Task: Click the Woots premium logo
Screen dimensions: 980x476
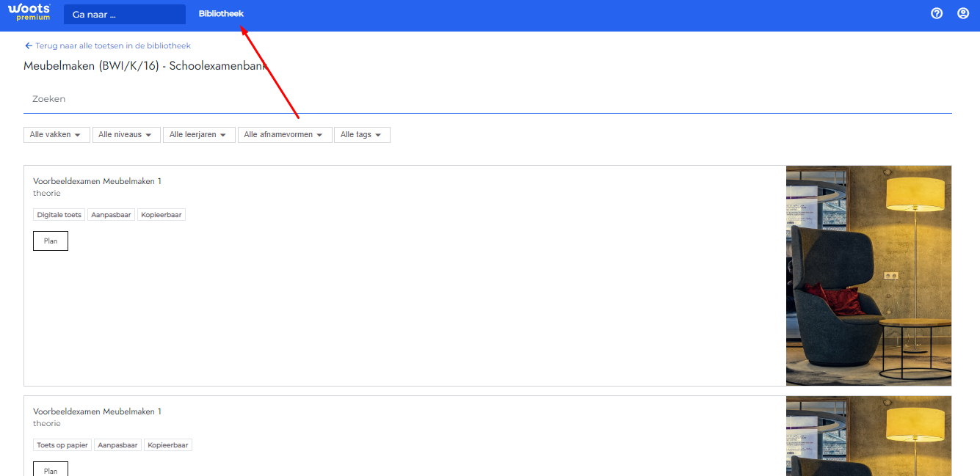Action: tap(29, 12)
